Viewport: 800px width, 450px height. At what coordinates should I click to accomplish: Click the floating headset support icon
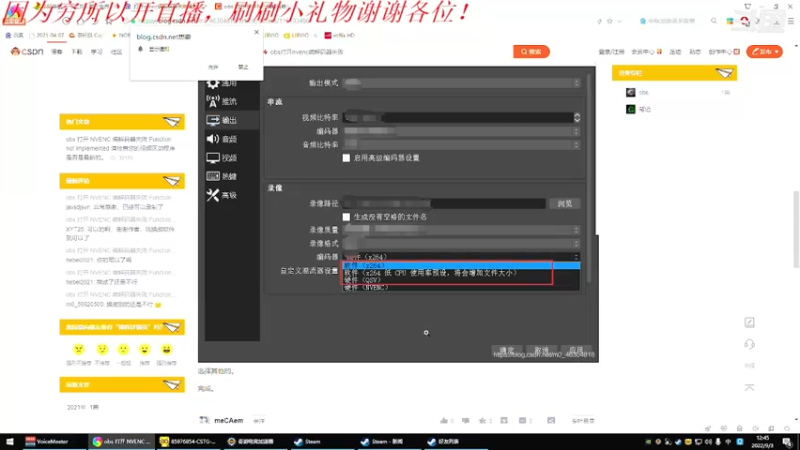(749, 344)
